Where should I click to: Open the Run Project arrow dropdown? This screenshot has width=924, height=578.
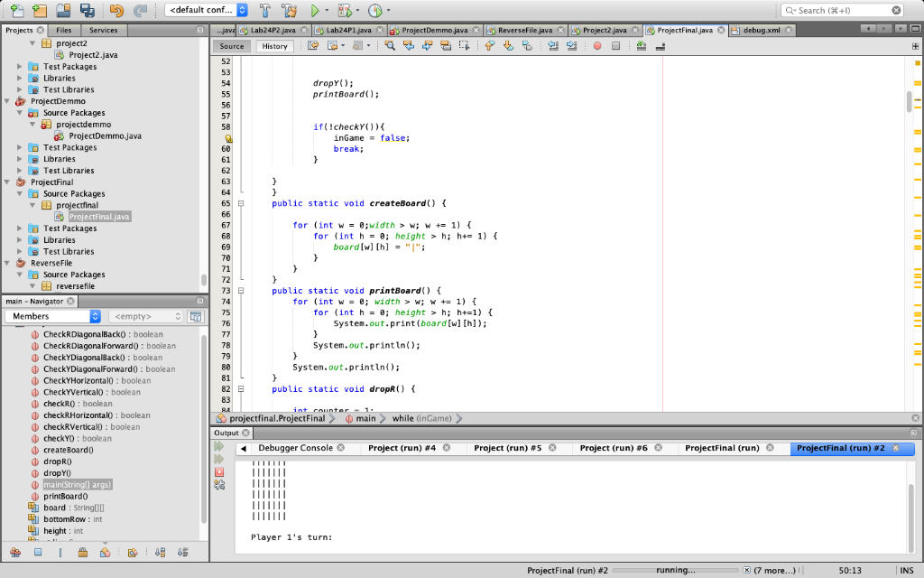327,11
